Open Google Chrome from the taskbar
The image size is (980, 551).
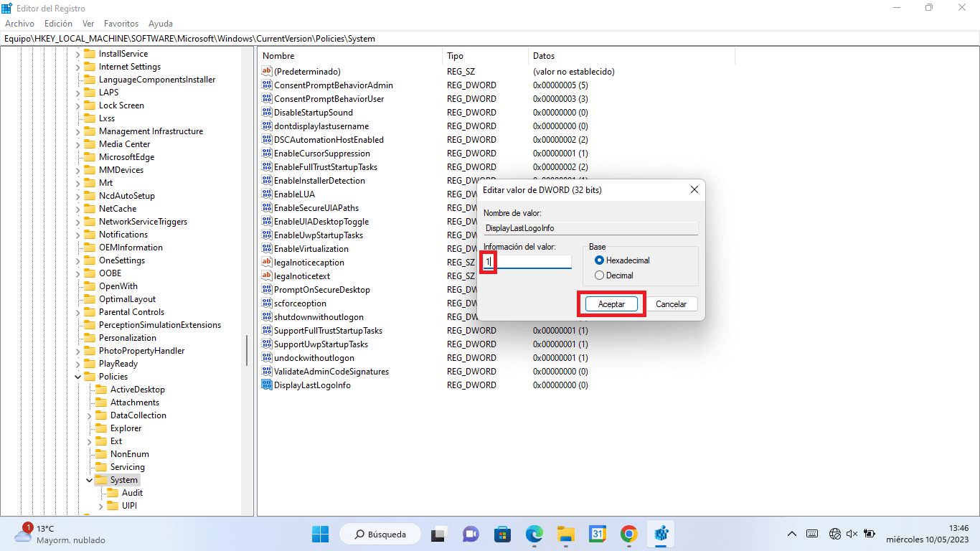click(629, 534)
